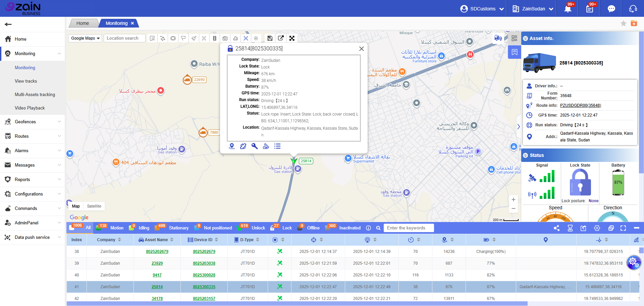The height and width of the screenshot is (306, 644).
Task: Click the map zoom in plus control
Action: click(513, 200)
